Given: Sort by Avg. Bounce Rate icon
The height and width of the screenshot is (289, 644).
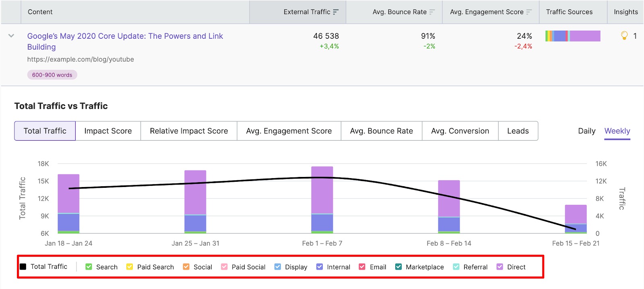Looking at the screenshot, I should click(432, 12).
